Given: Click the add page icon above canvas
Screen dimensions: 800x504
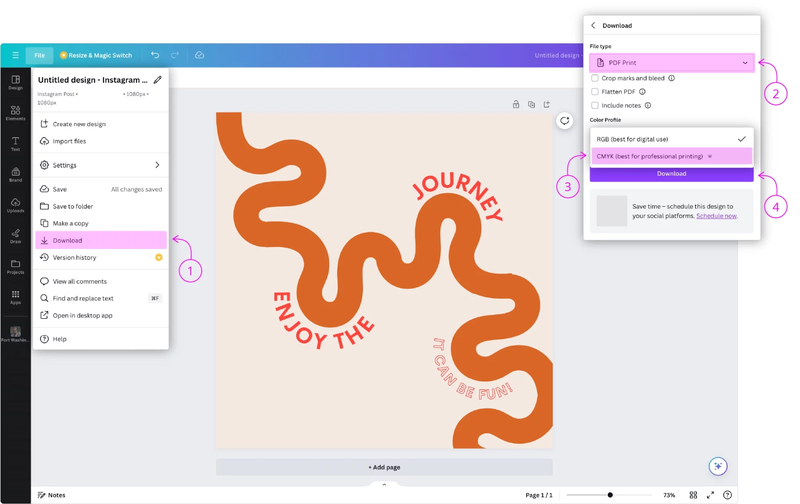Looking at the screenshot, I should pos(546,104).
